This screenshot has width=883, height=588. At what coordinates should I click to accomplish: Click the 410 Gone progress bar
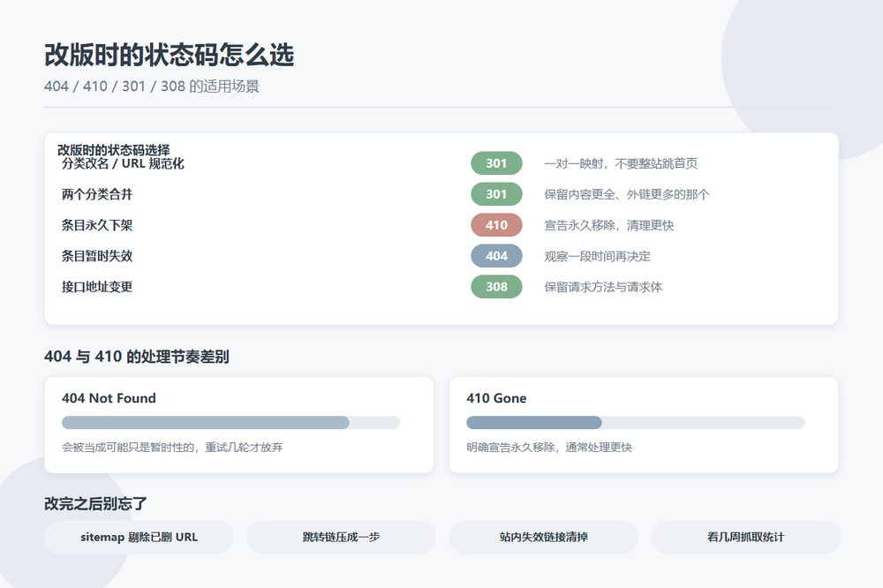point(635,422)
